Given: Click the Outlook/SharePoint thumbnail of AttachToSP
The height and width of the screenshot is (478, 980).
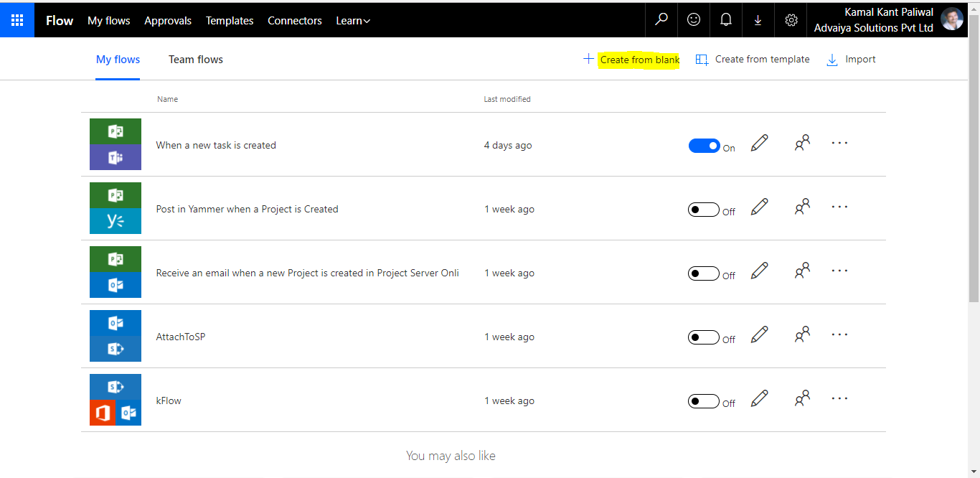Looking at the screenshot, I should tap(116, 336).
